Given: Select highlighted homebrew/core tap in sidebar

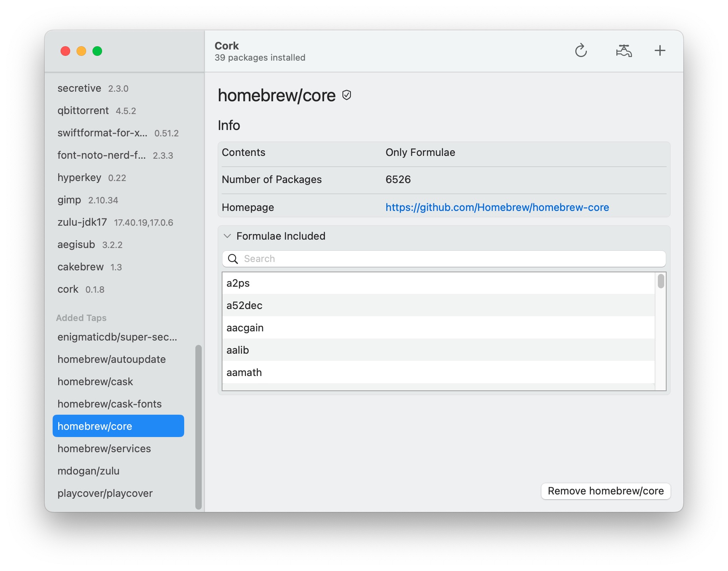Looking at the screenshot, I should pos(118,426).
